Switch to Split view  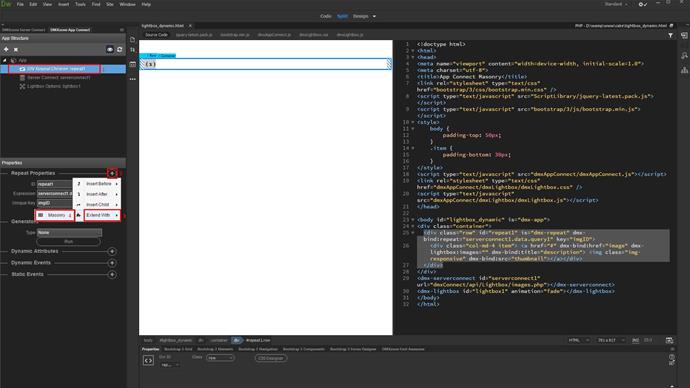342,16
